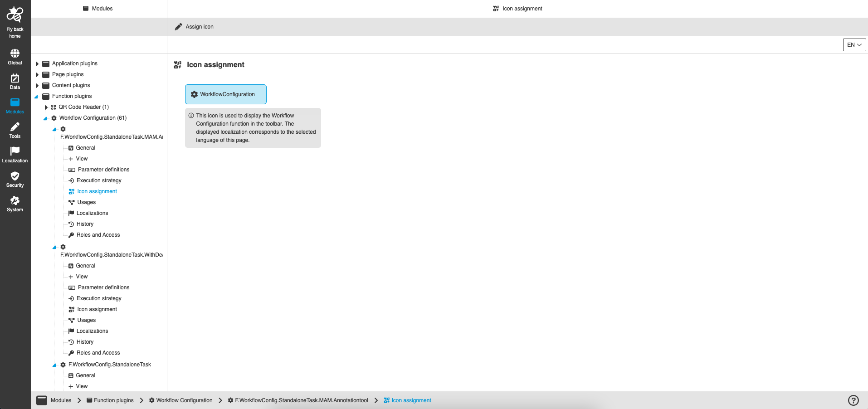Expand Page plugins tree node
Screen dimensions: 868x409
tap(37, 75)
